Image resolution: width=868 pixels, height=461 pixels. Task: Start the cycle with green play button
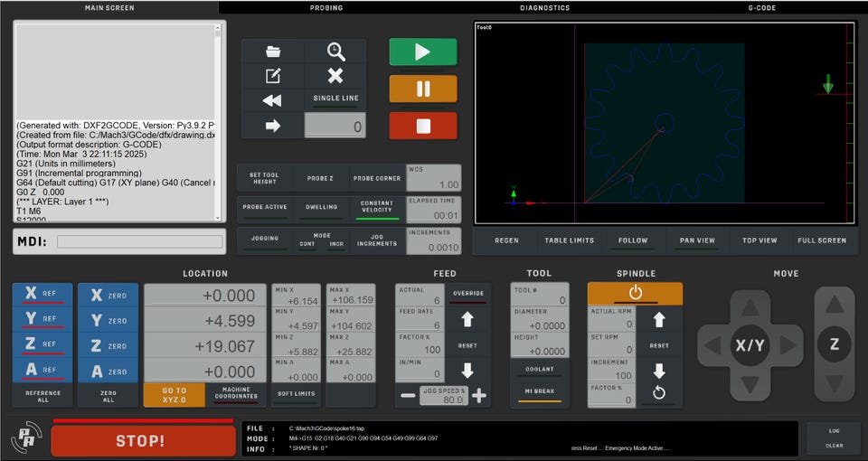point(423,52)
